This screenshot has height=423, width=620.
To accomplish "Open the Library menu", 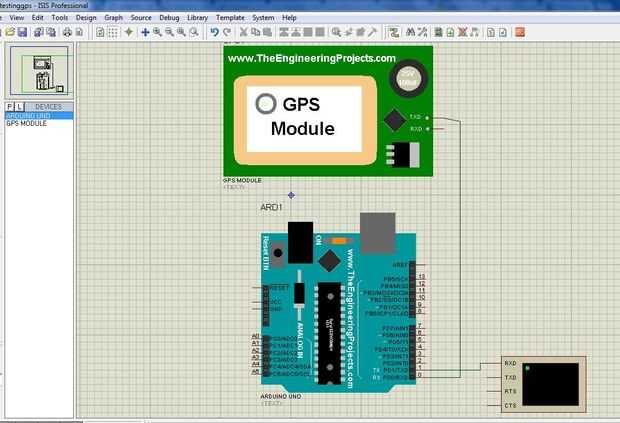I will click(197, 18).
